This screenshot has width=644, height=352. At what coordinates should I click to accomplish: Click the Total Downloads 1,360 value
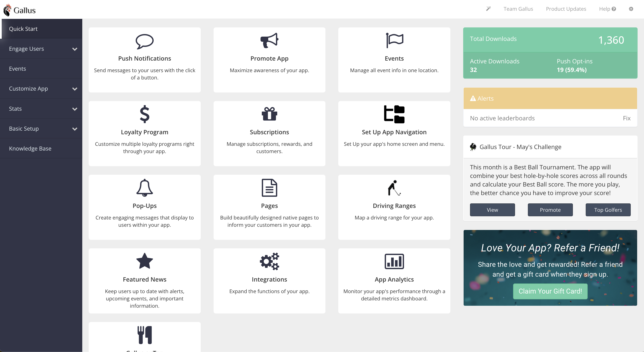click(611, 40)
